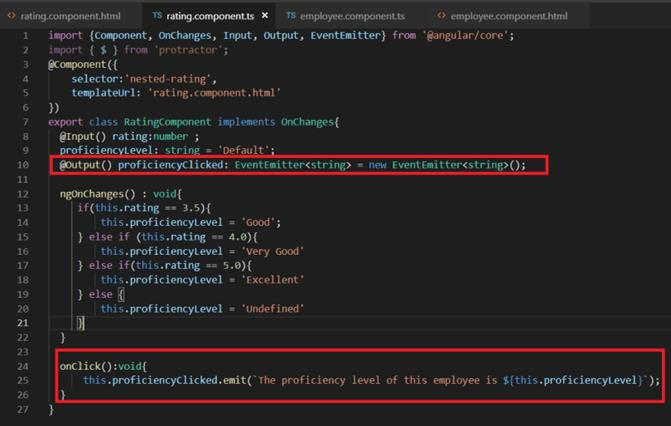Click closing brace on line 21

tap(80, 324)
